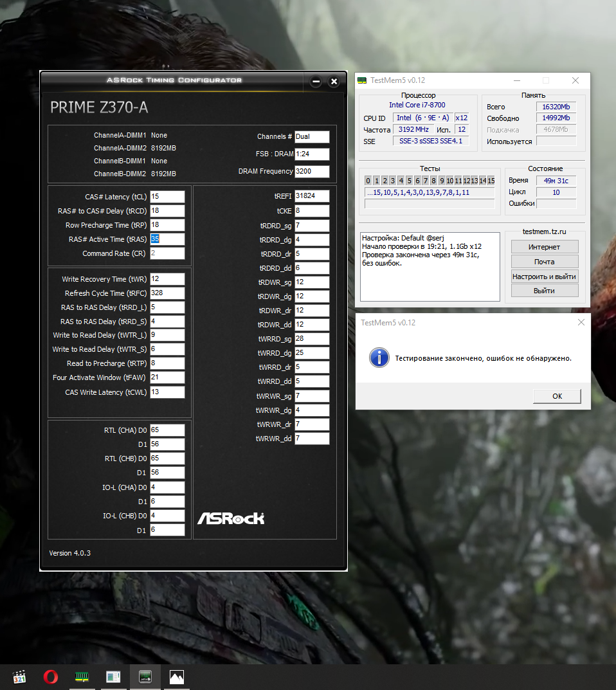The height and width of the screenshot is (690, 616).
Task: Click the tWRRD_dg field
Action: coord(312,353)
